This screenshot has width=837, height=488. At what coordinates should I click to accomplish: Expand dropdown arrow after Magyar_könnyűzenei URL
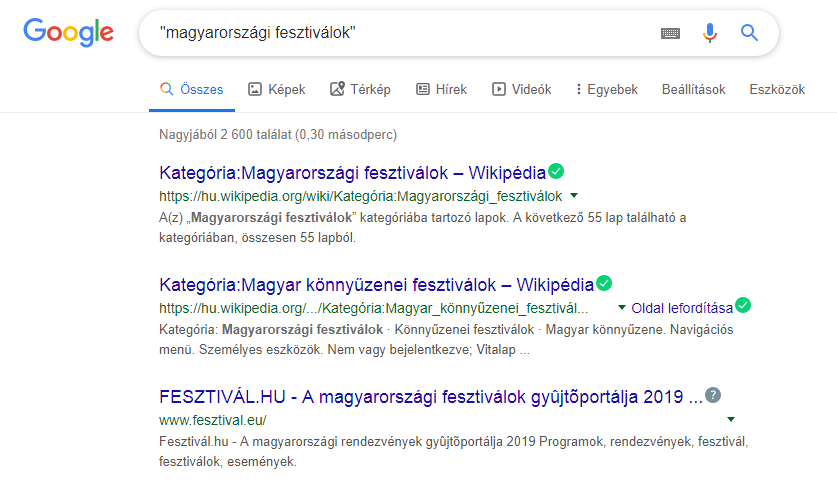click(x=621, y=308)
